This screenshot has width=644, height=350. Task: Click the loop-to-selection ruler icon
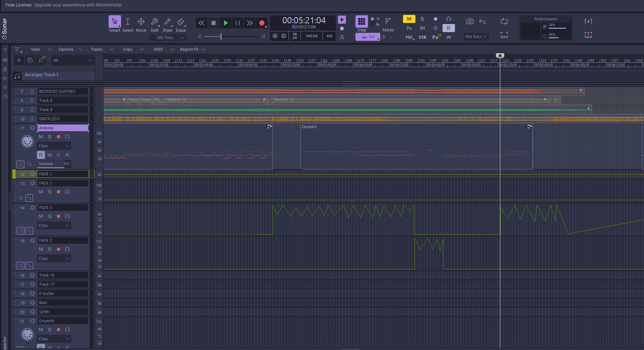click(504, 35)
